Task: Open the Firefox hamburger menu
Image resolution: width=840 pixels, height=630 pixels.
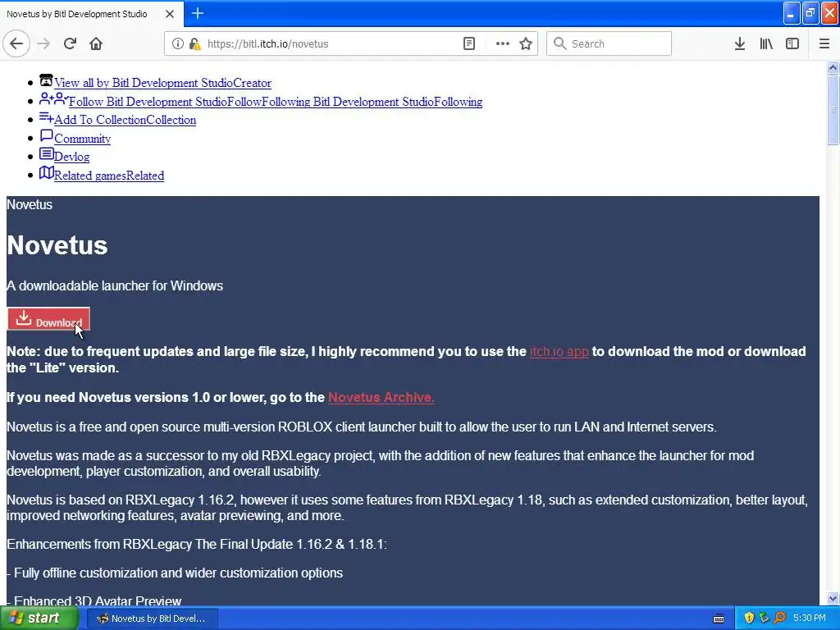Action: 824,43
